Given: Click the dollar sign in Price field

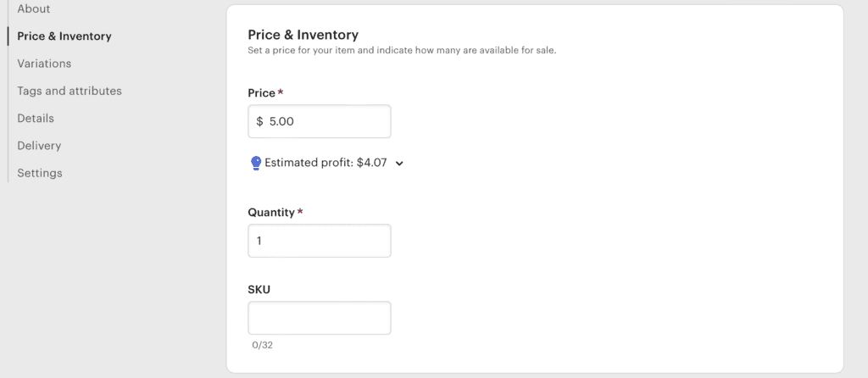Looking at the screenshot, I should 259,121.
